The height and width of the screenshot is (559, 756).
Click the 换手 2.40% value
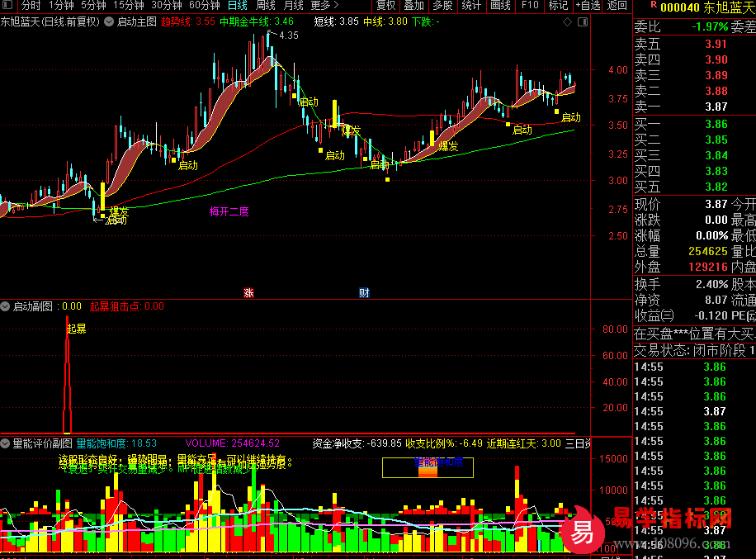pos(711,285)
